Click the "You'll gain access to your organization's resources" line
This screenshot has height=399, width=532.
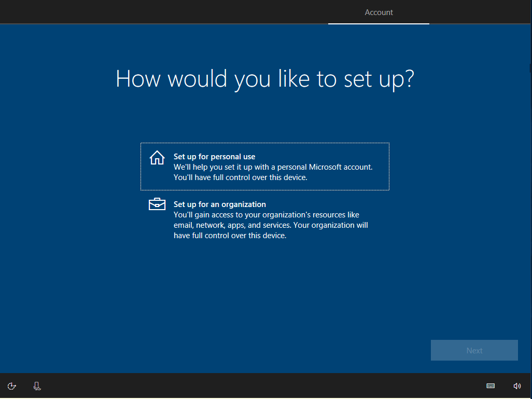tap(267, 215)
